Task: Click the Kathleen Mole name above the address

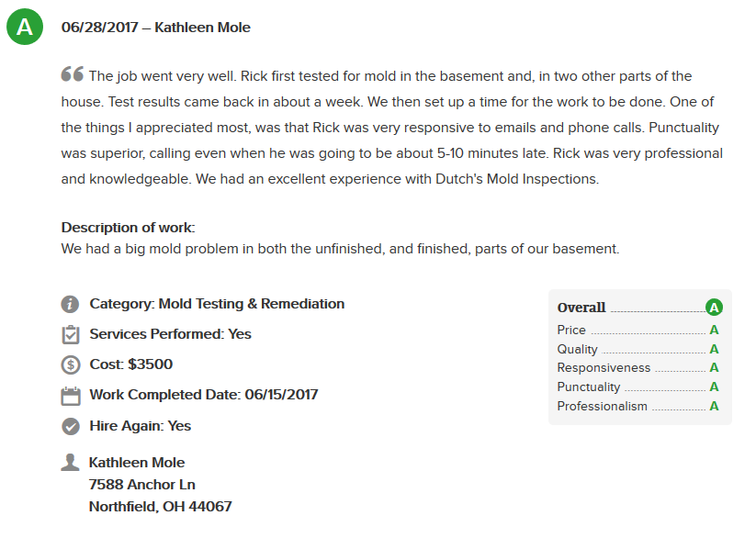Action: pyautogui.click(x=137, y=463)
